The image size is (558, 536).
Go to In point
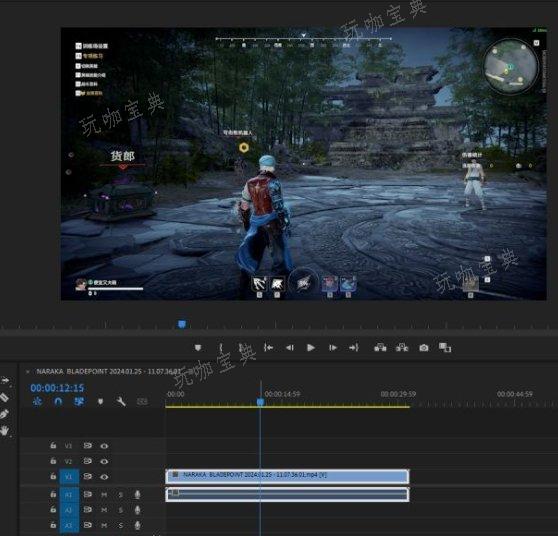click(268, 347)
